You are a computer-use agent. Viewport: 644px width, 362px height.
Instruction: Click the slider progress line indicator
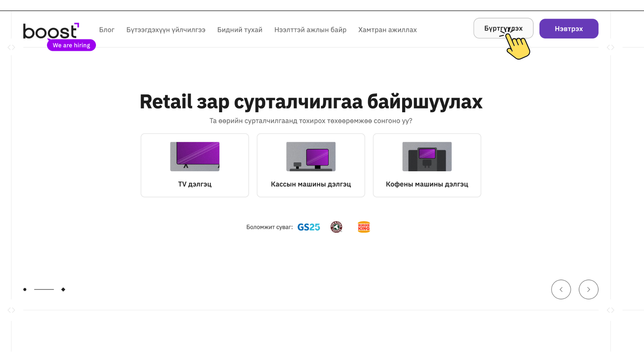coord(44,290)
